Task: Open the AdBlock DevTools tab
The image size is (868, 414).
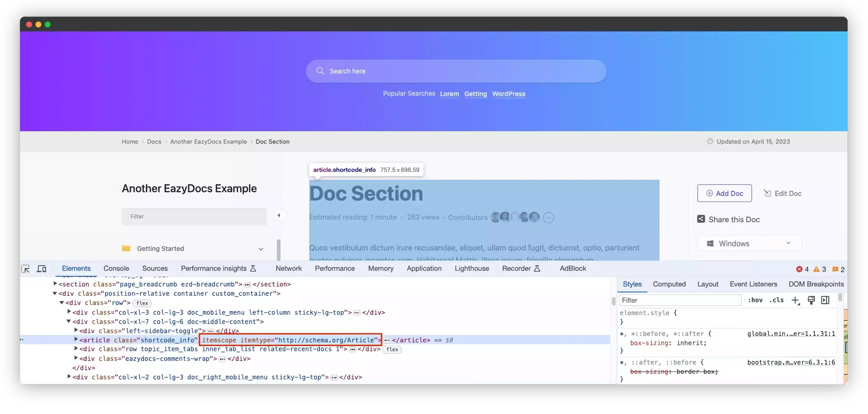Action: coord(573,268)
